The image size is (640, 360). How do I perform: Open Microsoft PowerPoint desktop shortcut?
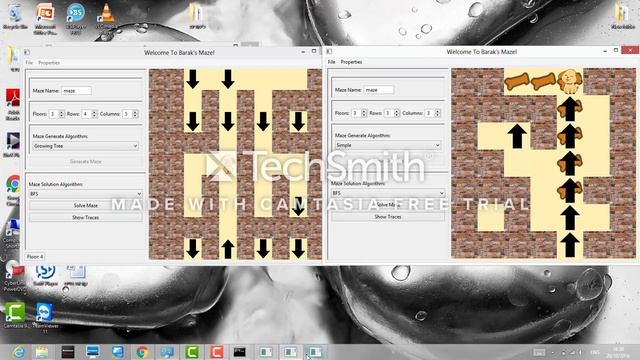pyautogui.click(x=45, y=18)
